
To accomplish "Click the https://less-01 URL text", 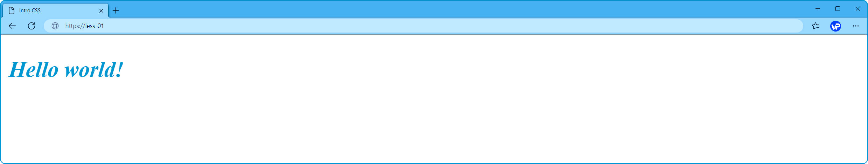I will [x=84, y=26].
